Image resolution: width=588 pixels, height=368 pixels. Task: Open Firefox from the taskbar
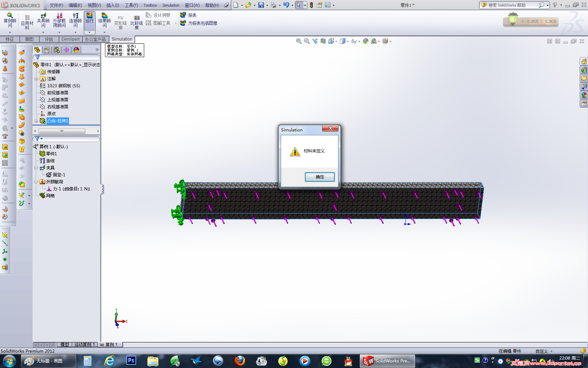coord(240,361)
